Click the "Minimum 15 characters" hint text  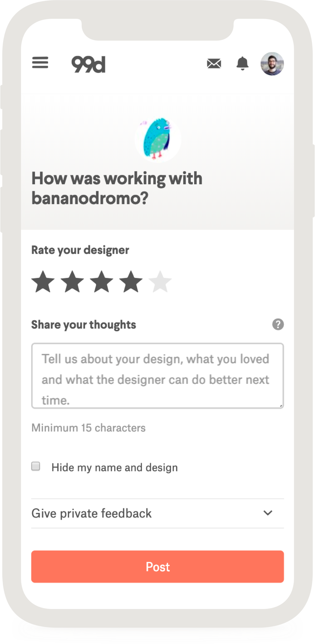pos(88,428)
